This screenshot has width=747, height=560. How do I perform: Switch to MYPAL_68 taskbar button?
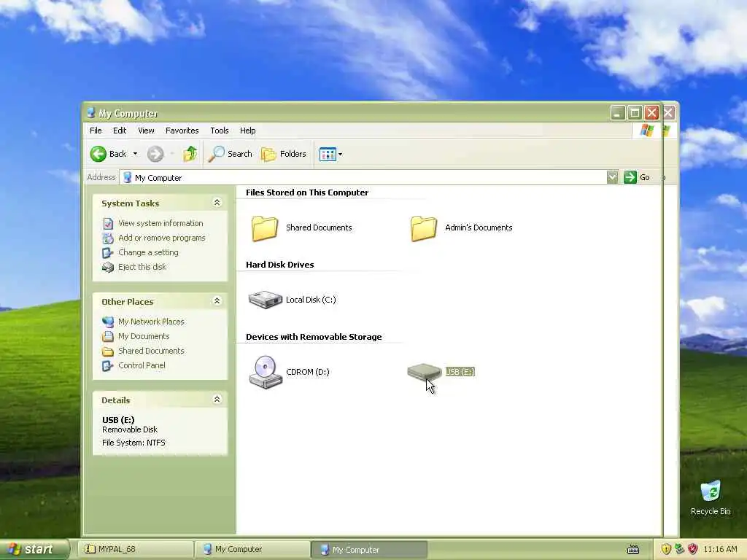[136, 549]
